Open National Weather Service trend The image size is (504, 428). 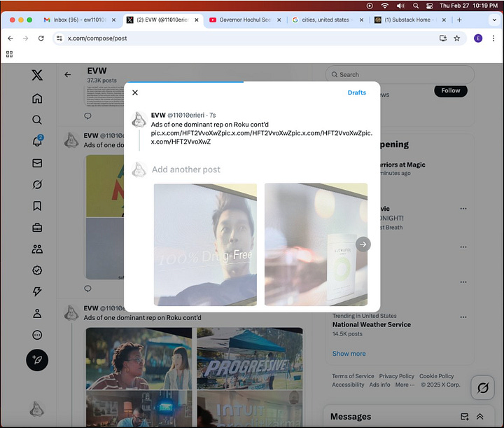click(372, 325)
